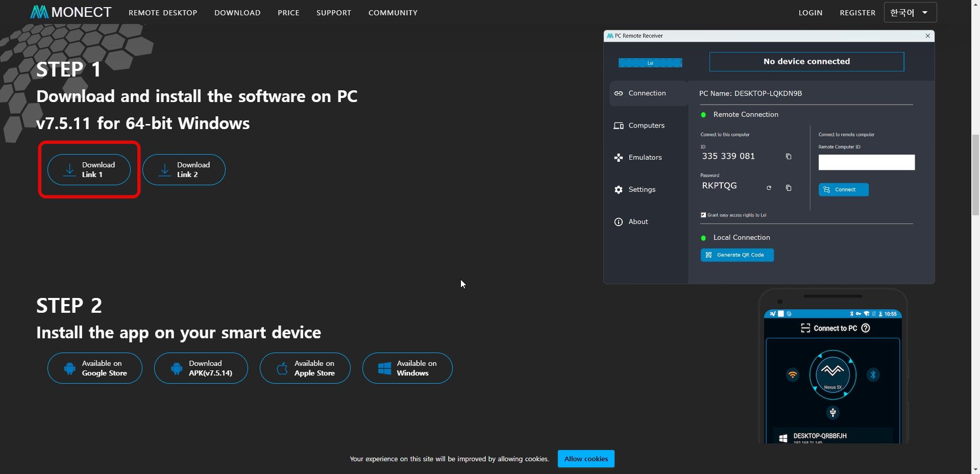Click the phone's Connect to PC help icon
Viewport: 980px width, 474px height.
point(866,328)
